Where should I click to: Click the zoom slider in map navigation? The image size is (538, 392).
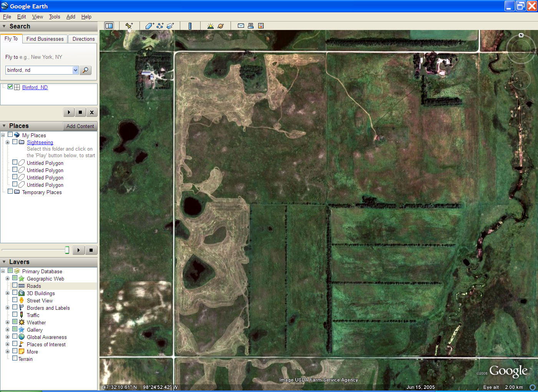pyautogui.click(x=521, y=125)
